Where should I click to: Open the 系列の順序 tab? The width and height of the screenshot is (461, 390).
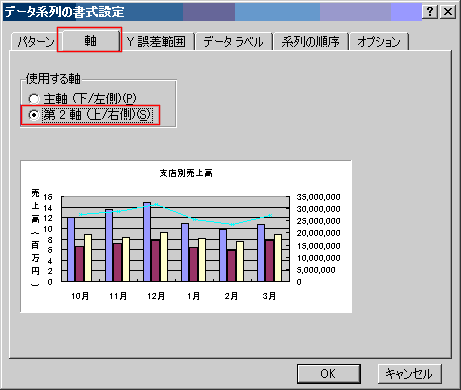coord(311,42)
